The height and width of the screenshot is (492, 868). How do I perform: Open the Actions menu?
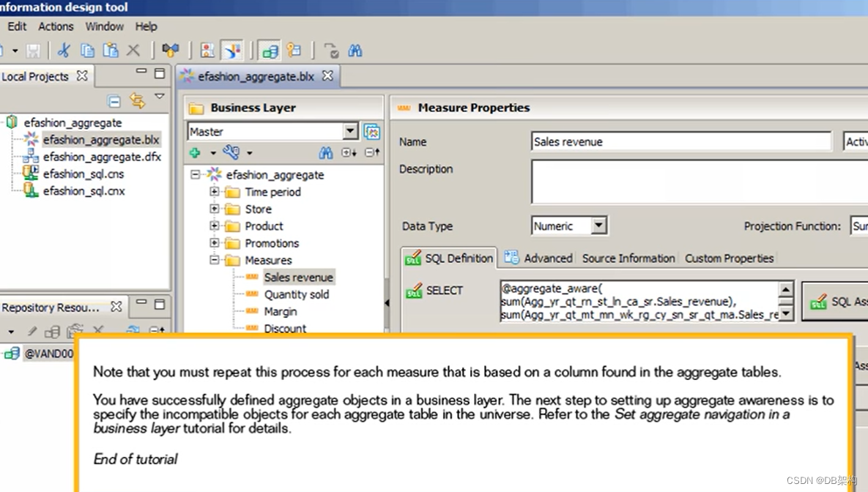[56, 26]
